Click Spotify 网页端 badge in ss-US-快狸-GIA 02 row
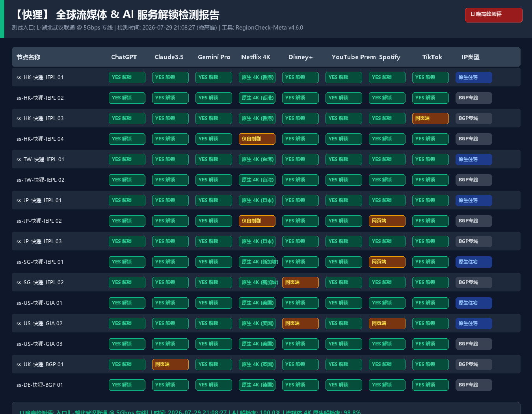532x414 pixels. (387, 323)
